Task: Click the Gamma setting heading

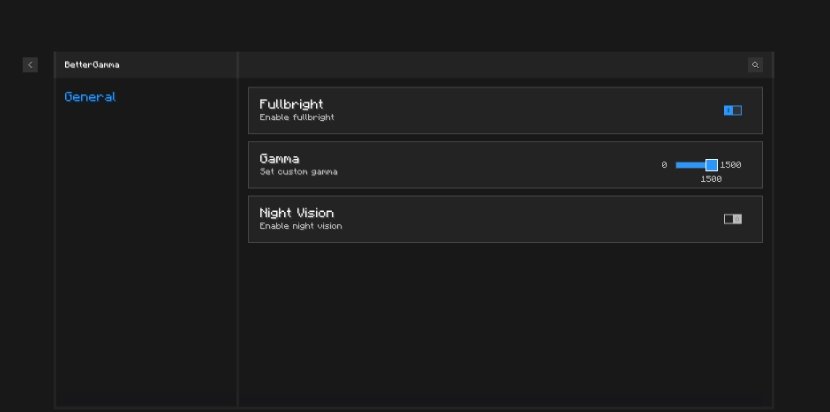Action: tap(279, 158)
